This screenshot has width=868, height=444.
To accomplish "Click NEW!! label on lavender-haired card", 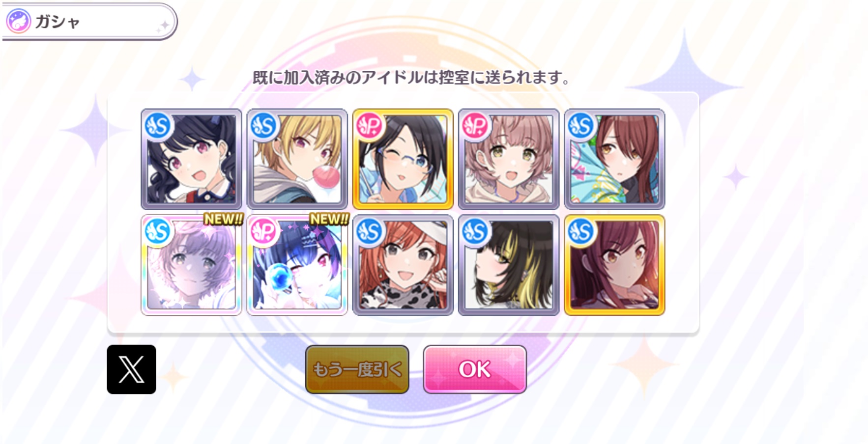I will pos(224,219).
